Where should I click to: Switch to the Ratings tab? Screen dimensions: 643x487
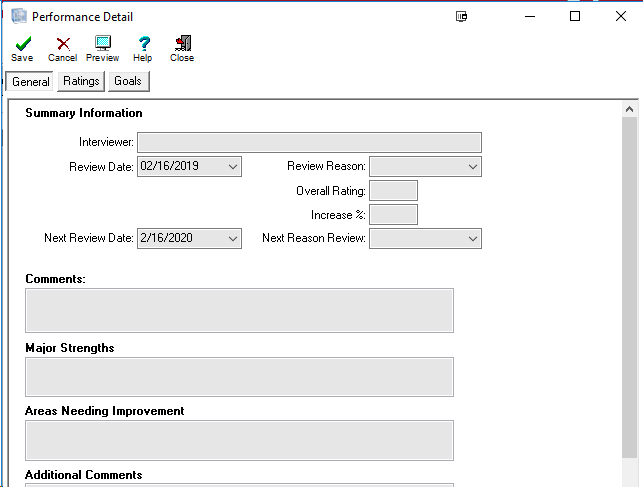(x=81, y=81)
